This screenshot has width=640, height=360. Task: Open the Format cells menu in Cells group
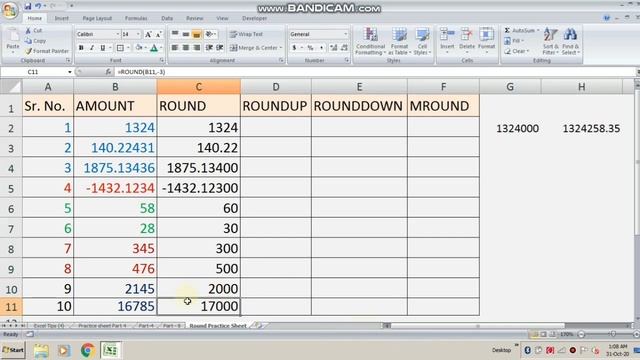pyautogui.click(x=486, y=40)
